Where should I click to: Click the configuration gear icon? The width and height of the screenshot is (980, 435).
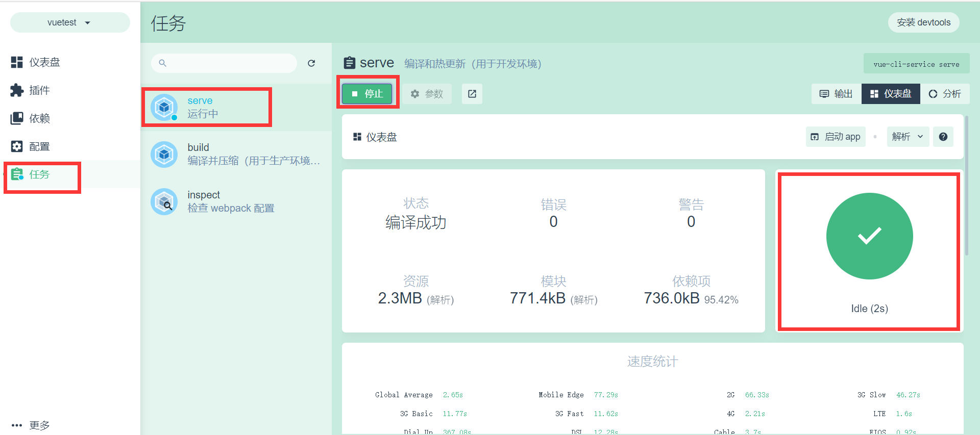17,146
